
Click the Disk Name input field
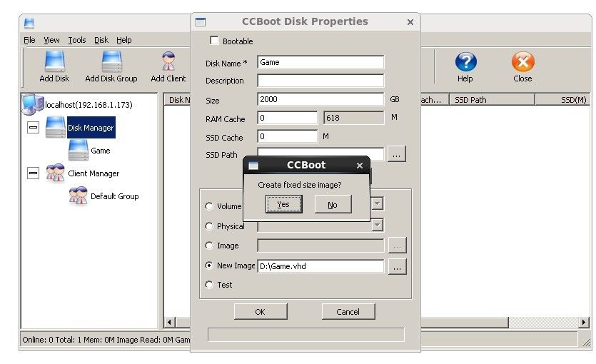320,62
